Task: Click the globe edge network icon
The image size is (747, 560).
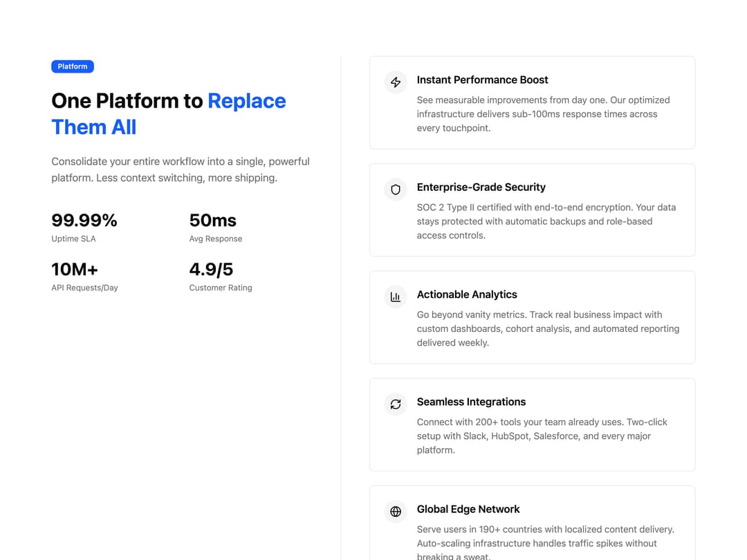Action: click(x=396, y=512)
